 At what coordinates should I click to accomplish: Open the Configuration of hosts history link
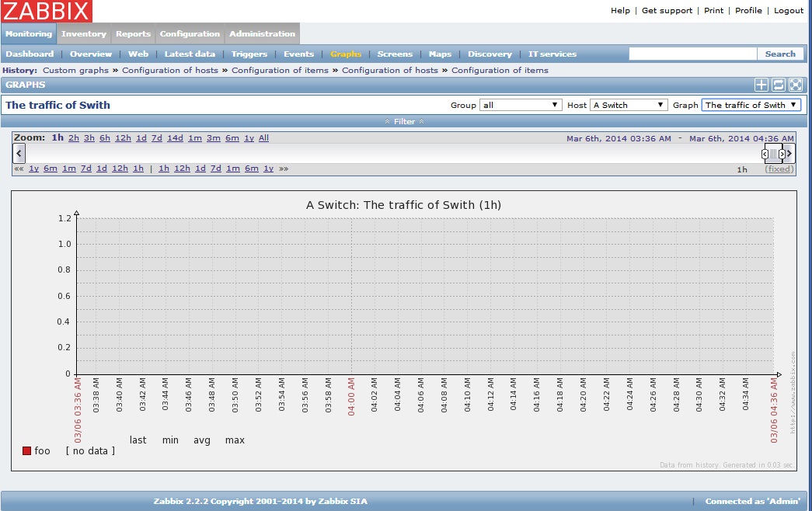[x=170, y=70]
